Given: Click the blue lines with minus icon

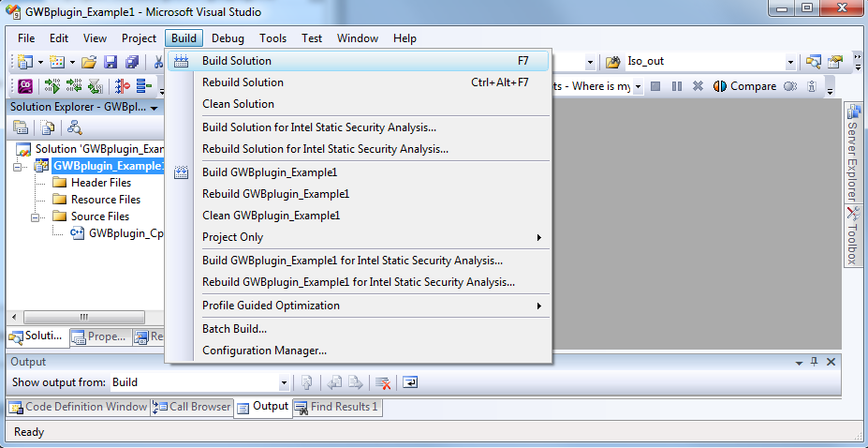Looking at the screenshot, I should point(144,86).
